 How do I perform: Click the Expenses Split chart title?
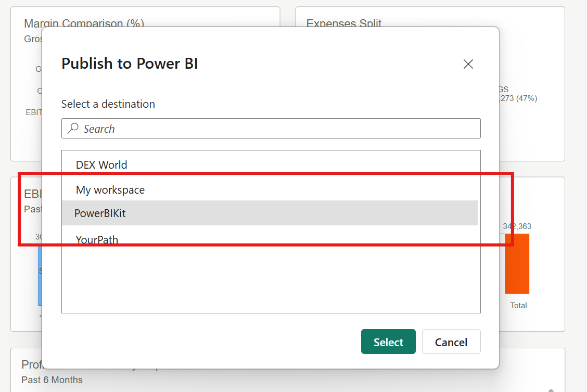(343, 23)
